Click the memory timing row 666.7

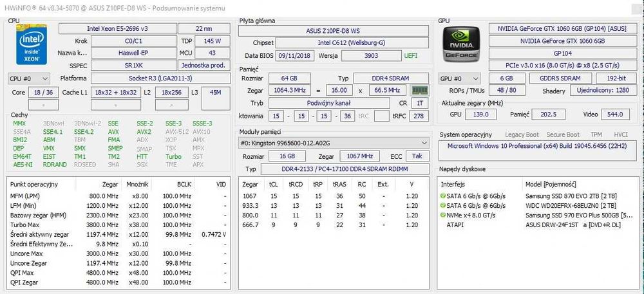point(334,225)
